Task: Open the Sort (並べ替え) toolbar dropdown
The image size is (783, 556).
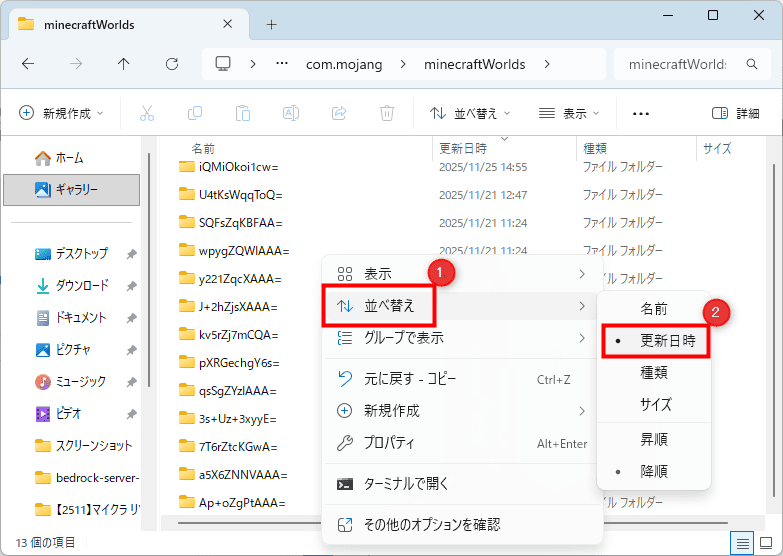Action: click(470, 113)
